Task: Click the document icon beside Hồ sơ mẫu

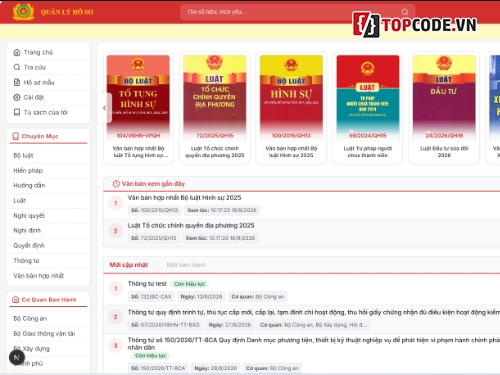Action: click(x=17, y=82)
